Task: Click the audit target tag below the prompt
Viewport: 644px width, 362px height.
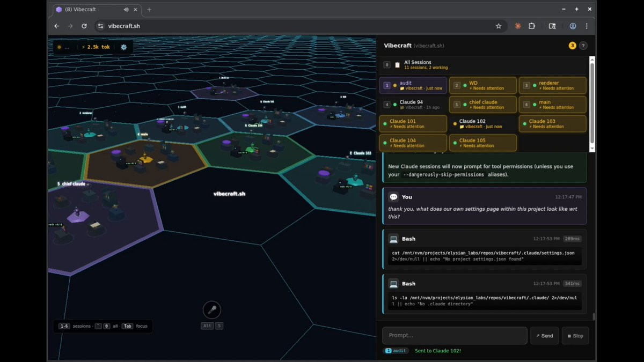Action: [x=396, y=351]
